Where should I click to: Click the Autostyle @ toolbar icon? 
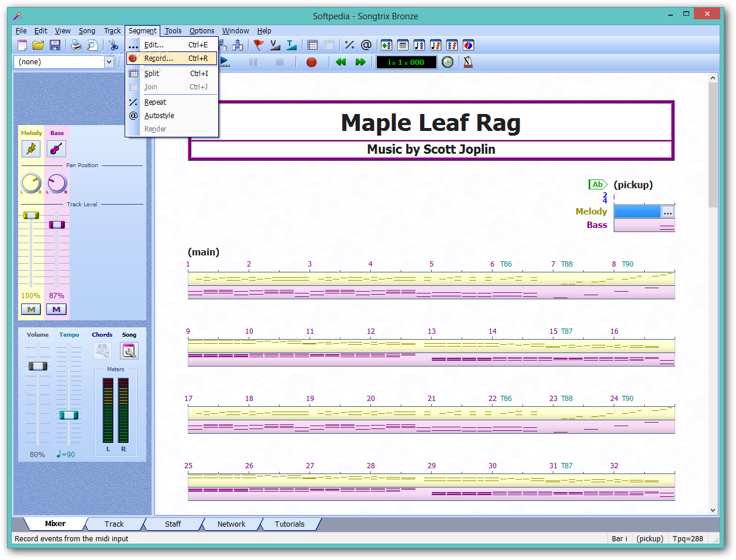click(x=366, y=45)
